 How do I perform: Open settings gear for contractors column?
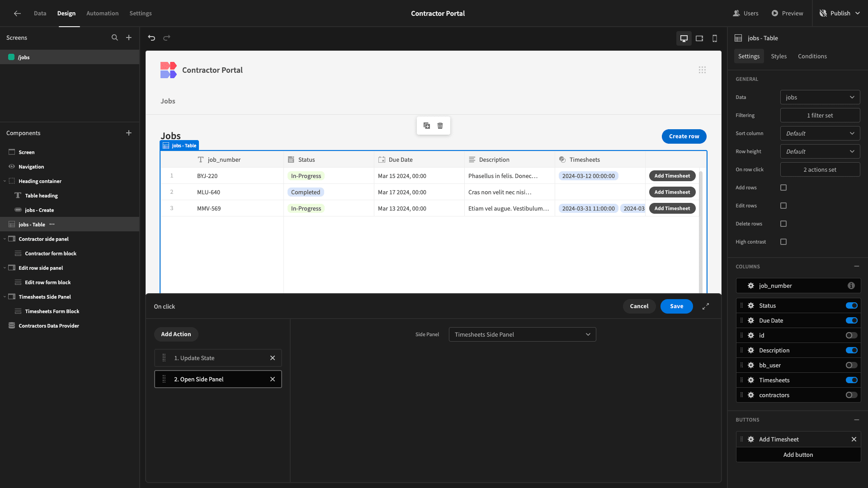751,395
